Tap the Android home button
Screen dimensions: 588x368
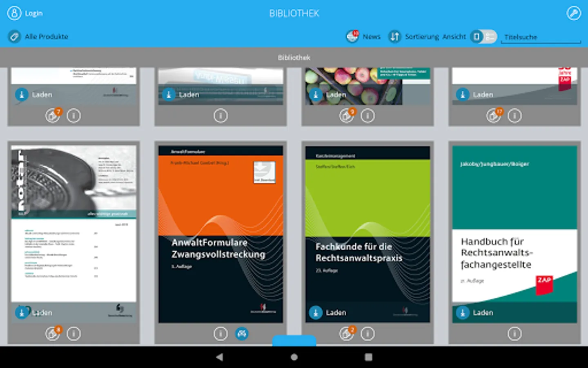tap(294, 357)
